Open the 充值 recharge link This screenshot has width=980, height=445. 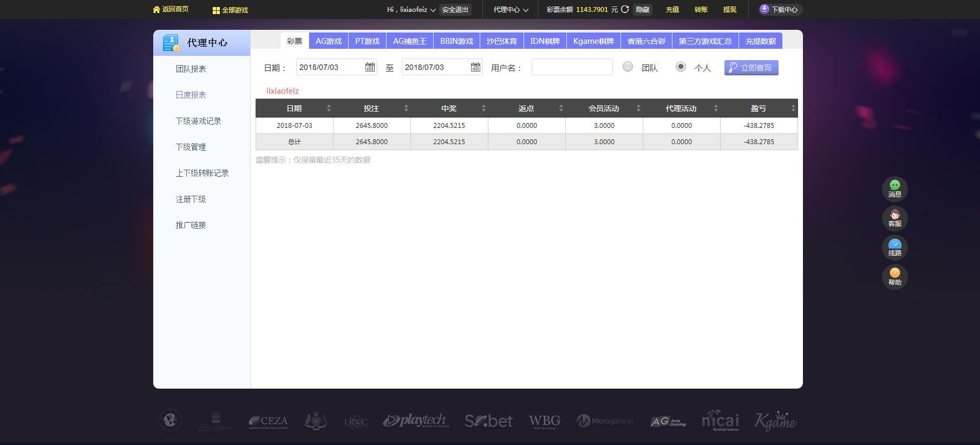672,10
